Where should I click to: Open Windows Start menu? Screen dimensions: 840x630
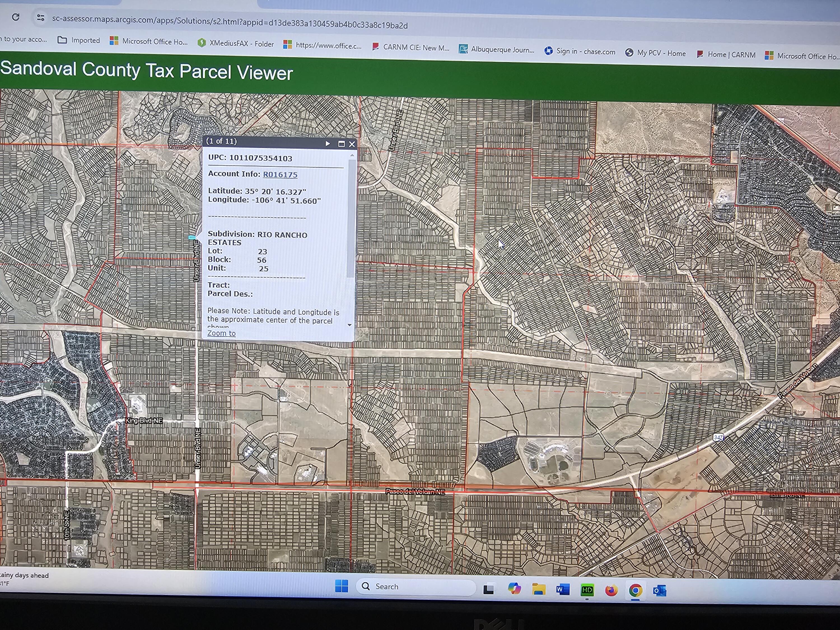coord(341,586)
